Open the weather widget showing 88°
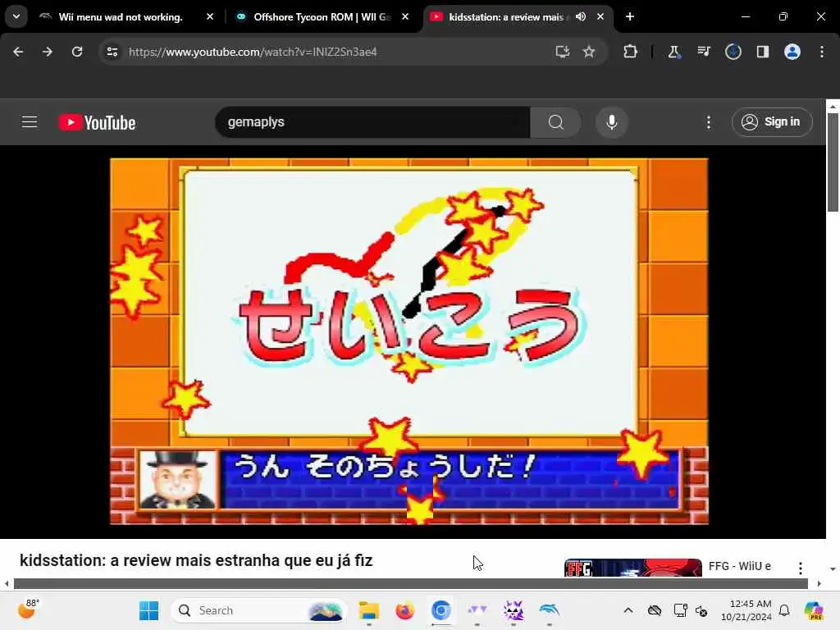 27,609
